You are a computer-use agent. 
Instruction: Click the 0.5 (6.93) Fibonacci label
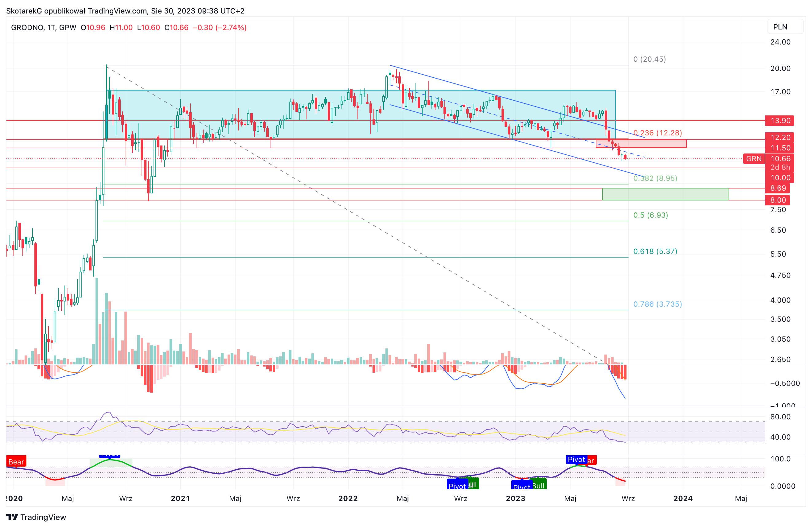(651, 215)
